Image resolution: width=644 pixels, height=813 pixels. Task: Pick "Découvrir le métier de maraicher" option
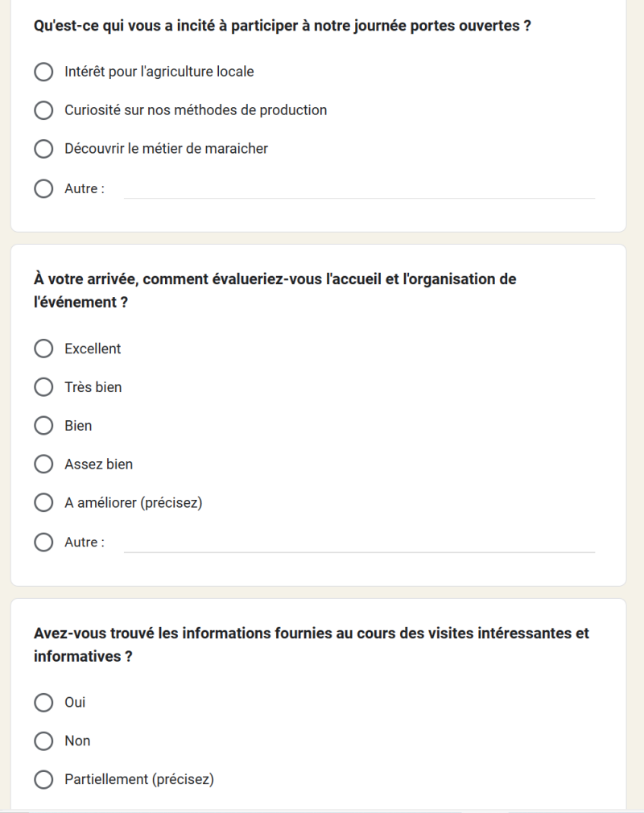click(43, 149)
